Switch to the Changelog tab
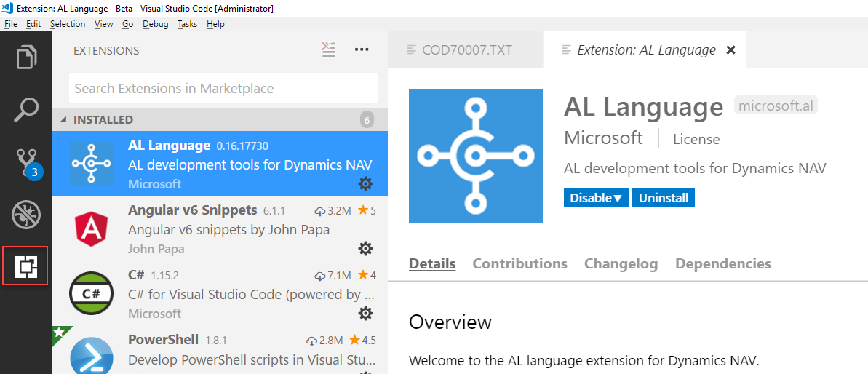Image resolution: width=868 pixels, height=374 pixels. (621, 263)
